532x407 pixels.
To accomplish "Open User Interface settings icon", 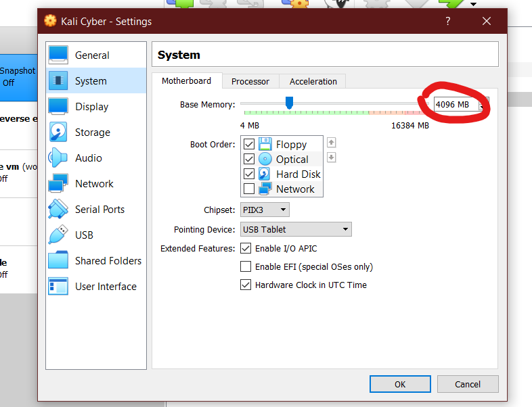I will 58,287.
